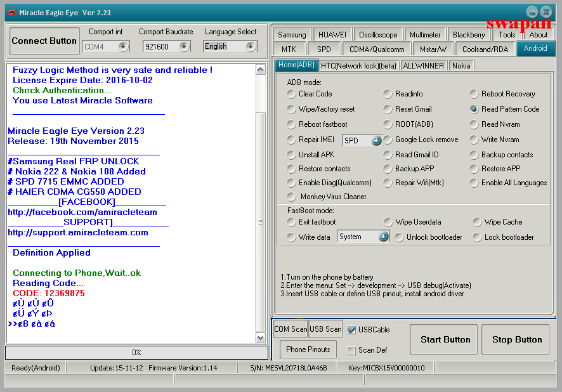Viewport: 562px width, 392px height.
Task: Select Reboot fastboot option
Action: (291, 125)
